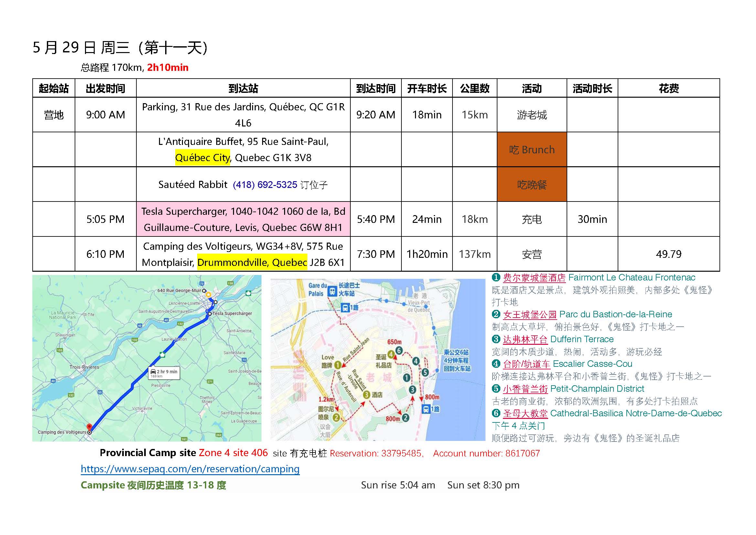Click the 640 Rue George-Muir map marker
The height and width of the screenshot is (535, 756).
(x=204, y=291)
